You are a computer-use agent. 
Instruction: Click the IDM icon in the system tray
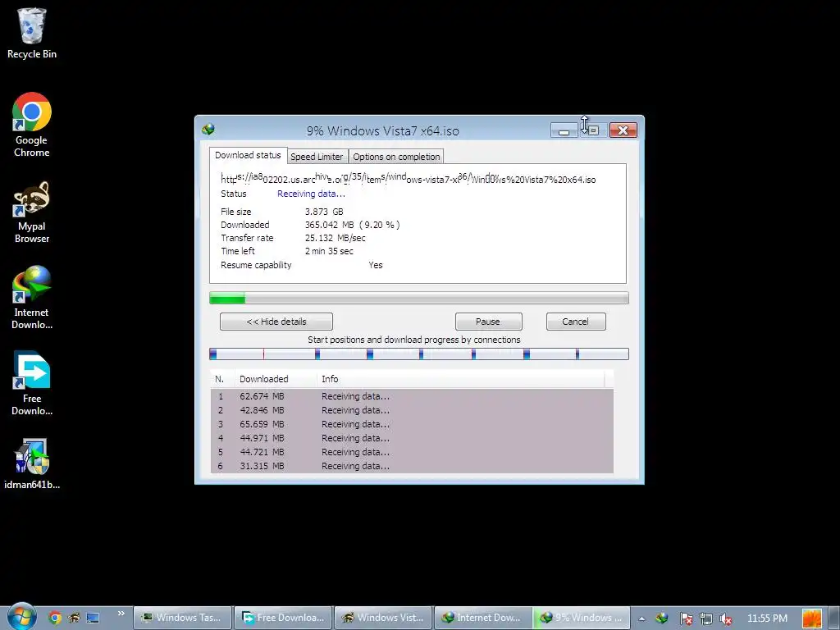(662, 619)
